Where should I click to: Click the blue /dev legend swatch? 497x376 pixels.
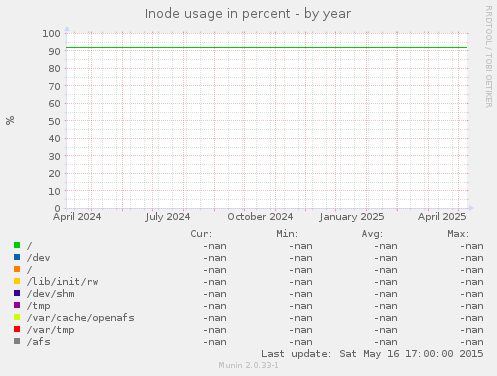(17, 257)
